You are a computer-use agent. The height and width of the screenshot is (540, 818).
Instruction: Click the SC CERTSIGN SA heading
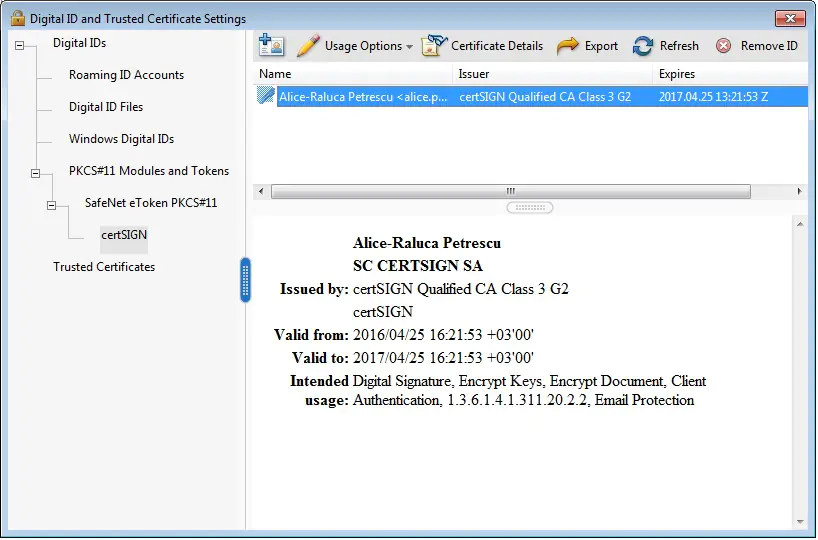[418, 266]
